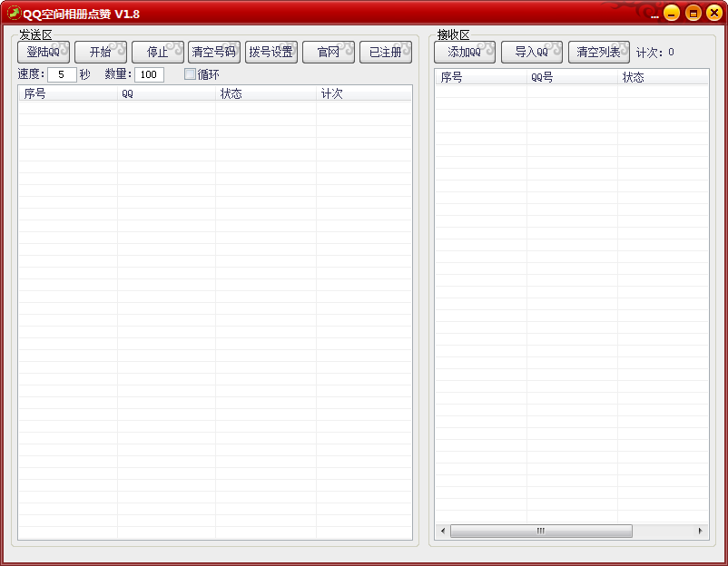The width and height of the screenshot is (728, 566).
Task: Add a QQ with 添加QQ button
Action: 465,52
